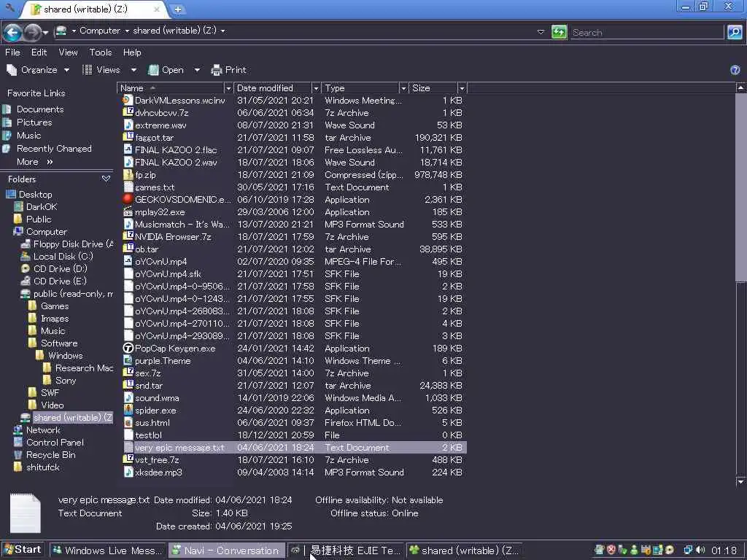Select the games.txt file name
The image size is (747, 560).
(x=155, y=187)
